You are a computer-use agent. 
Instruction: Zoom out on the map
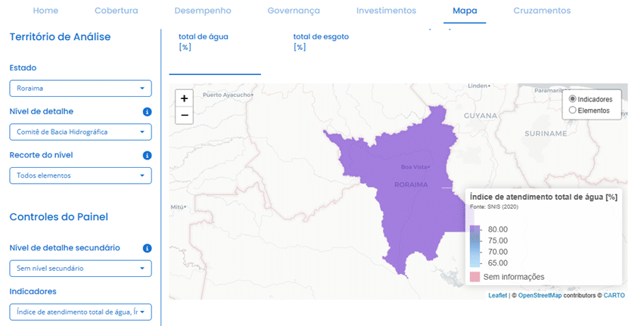(184, 116)
